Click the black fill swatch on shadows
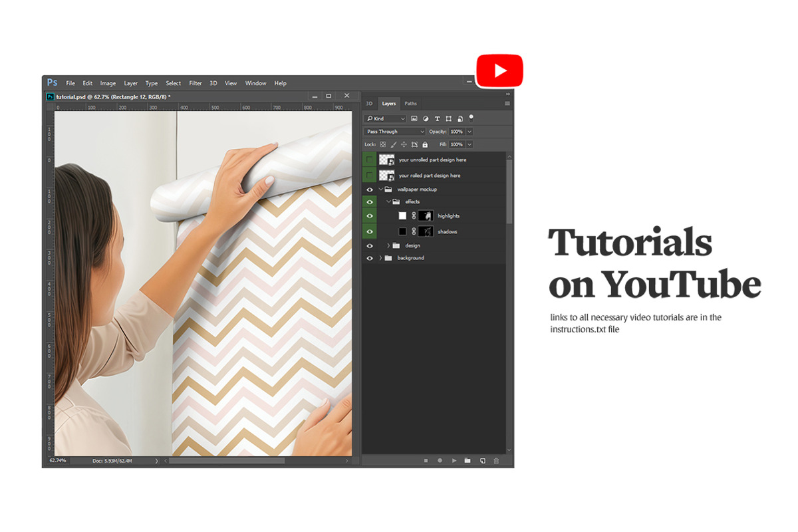Viewport: 798px width, 532px height. click(x=402, y=231)
